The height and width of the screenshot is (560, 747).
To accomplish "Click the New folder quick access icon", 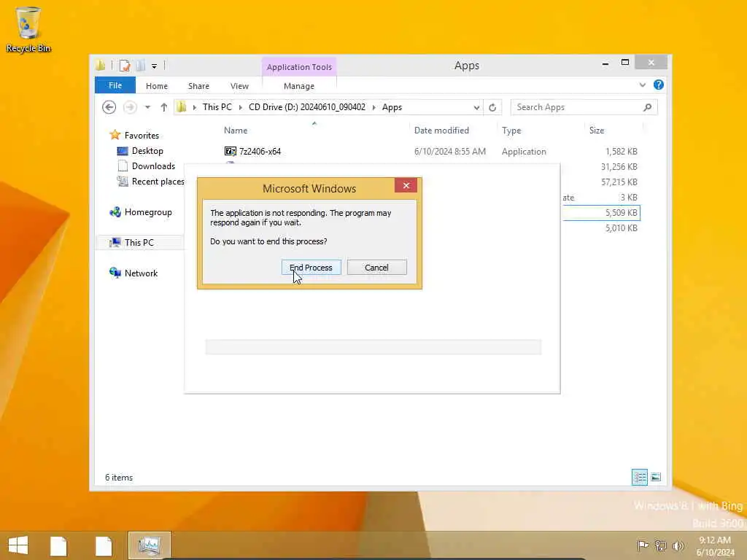I will (x=140, y=65).
